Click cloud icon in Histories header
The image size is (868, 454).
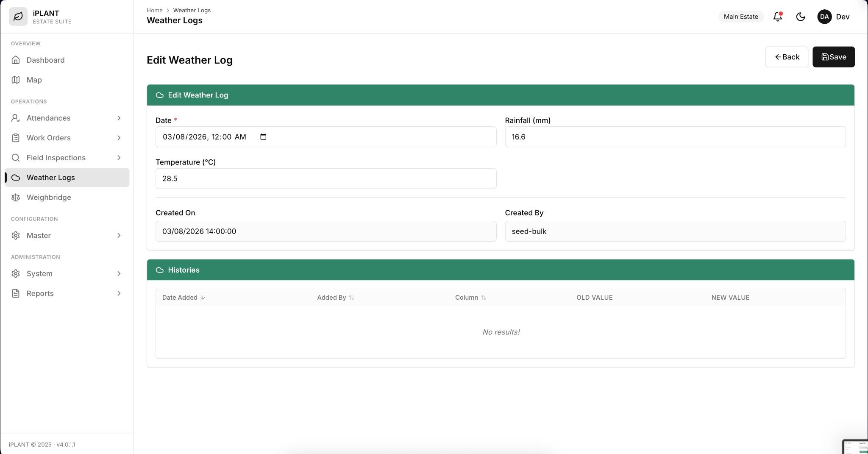[x=160, y=270]
